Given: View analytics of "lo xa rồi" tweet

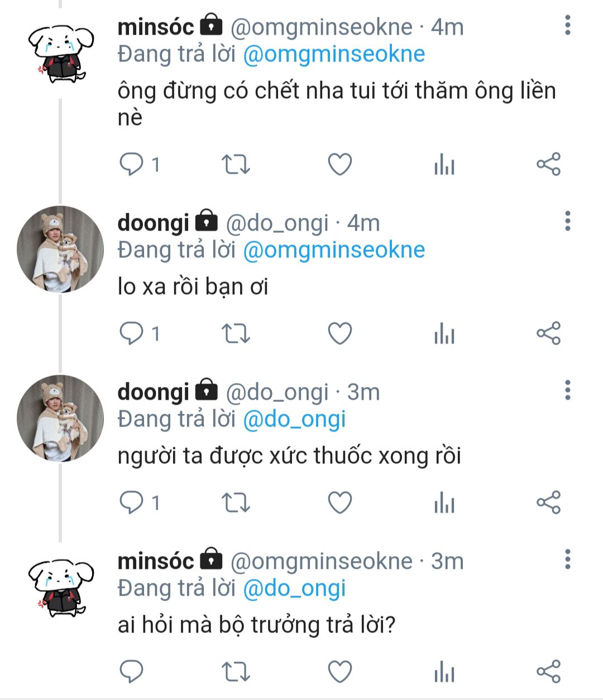Looking at the screenshot, I should 444,334.
